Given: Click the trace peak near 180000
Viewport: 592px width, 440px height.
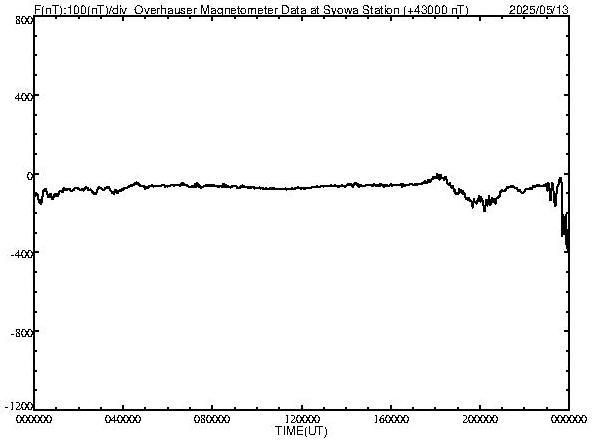Looking at the screenshot, I should point(438,176).
